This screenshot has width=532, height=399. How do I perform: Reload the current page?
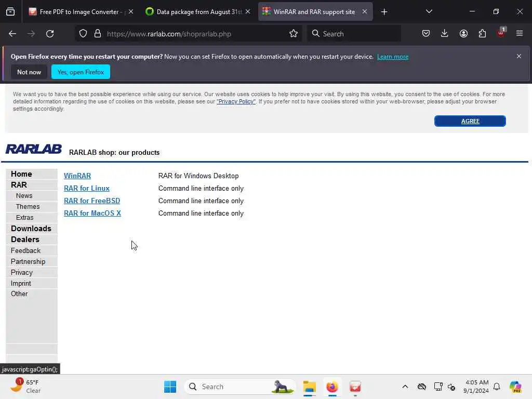[x=50, y=34]
